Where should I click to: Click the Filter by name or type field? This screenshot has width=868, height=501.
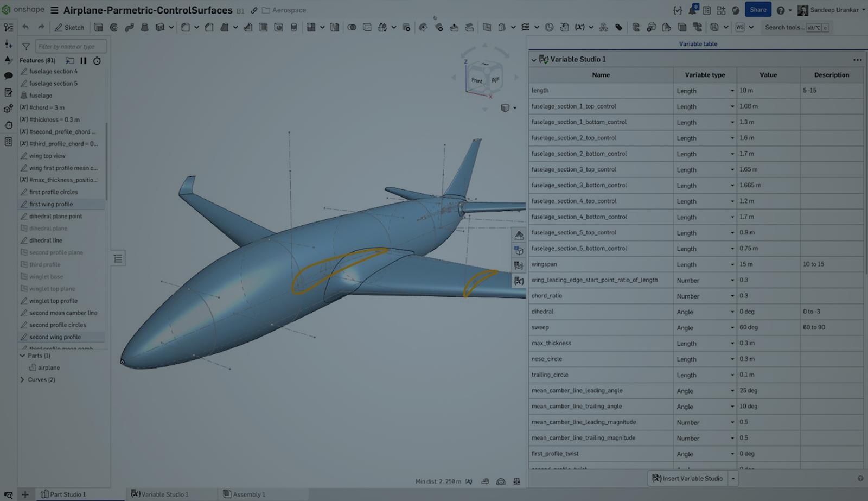pos(71,46)
